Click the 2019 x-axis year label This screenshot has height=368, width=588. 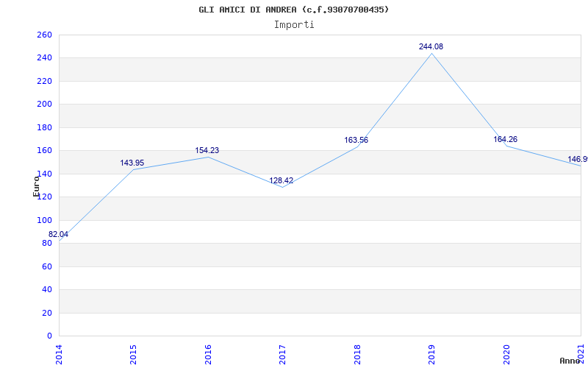(431, 355)
